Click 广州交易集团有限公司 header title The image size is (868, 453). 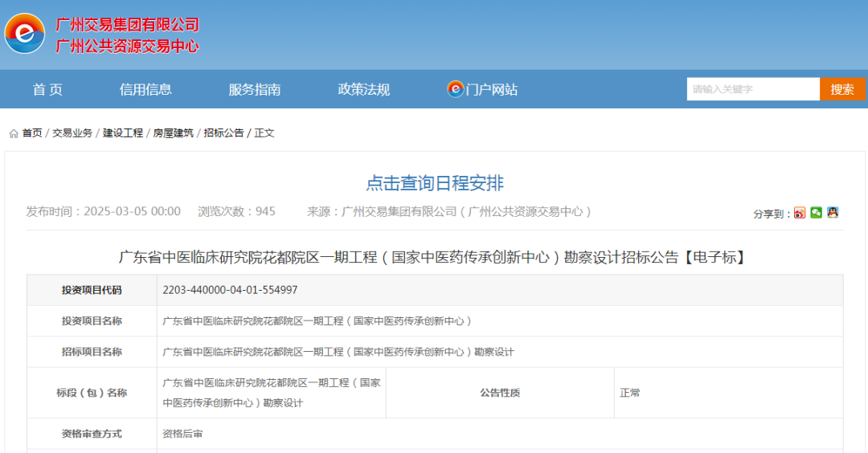tap(127, 25)
